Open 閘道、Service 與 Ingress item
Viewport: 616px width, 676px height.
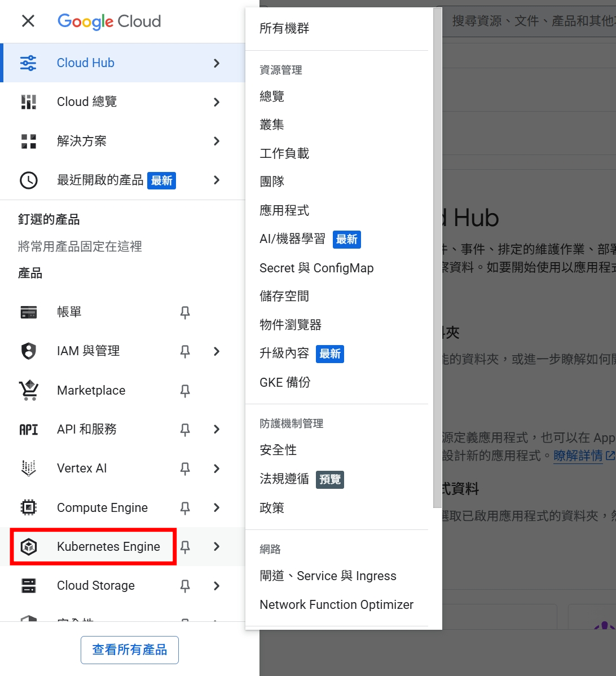(328, 576)
